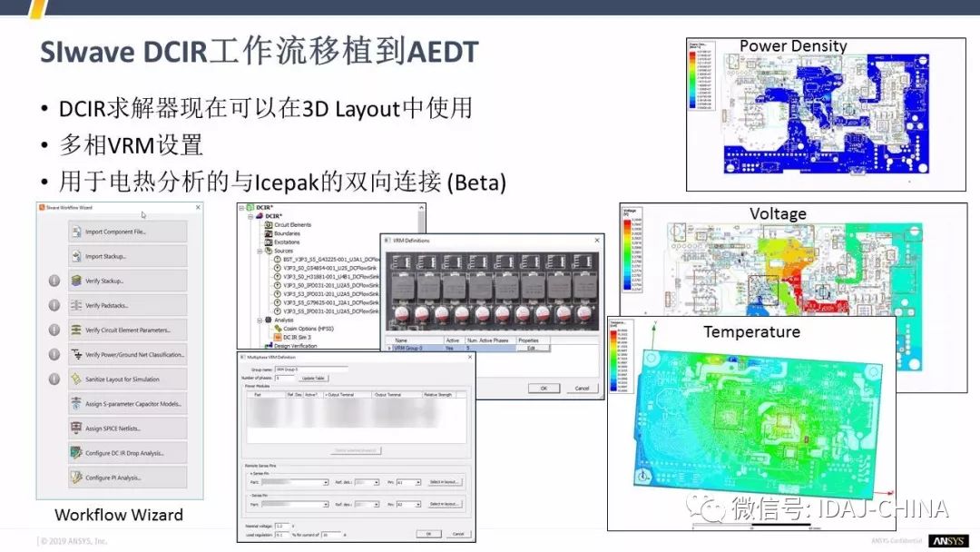Screen dimensions: 980x552
Task: Open the +Sense Pin Ref. des. dropdown
Action: tap(377, 483)
